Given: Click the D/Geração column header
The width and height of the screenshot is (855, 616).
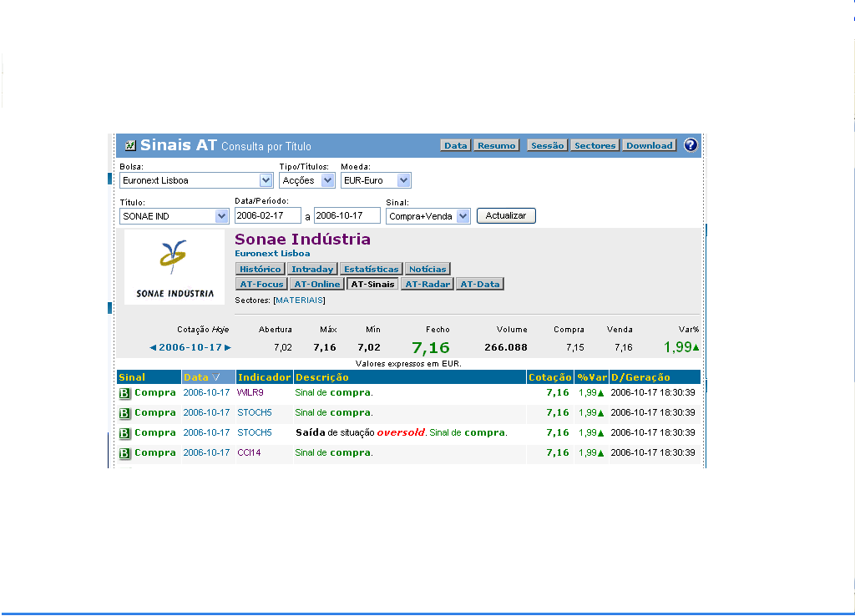Looking at the screenshot, I should click(x=655, y=377).
